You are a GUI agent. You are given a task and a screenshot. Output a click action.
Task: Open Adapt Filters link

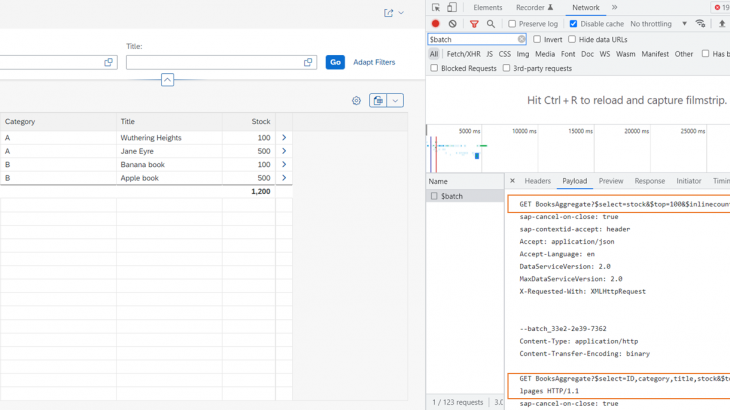pos(374,62)
